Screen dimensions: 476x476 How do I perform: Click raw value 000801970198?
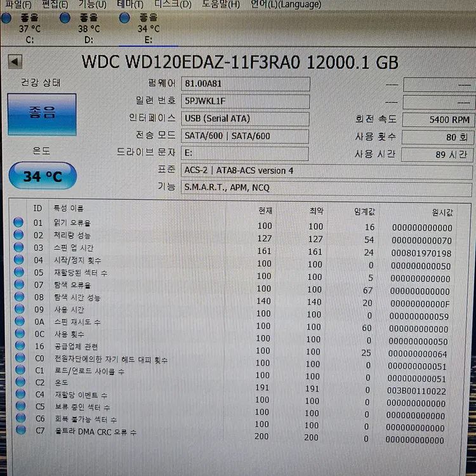coord(421,253)
